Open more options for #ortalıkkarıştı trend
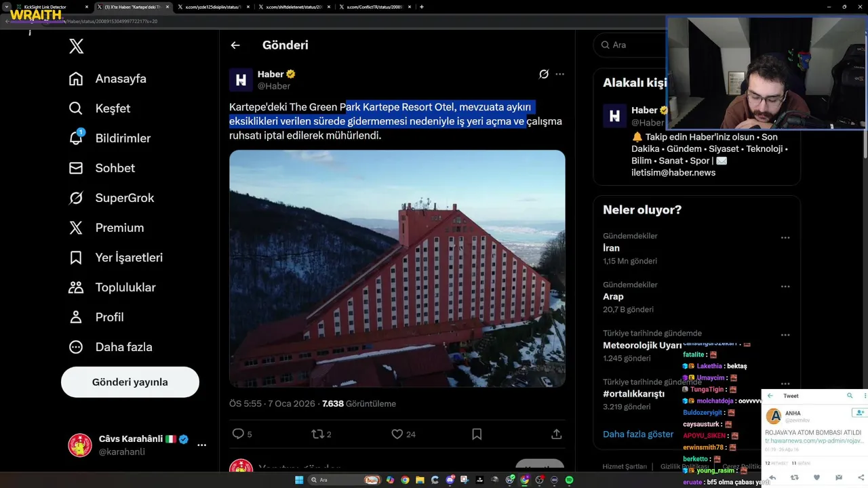The width and height of the screenshot is (868, 488). click(785, 384)
